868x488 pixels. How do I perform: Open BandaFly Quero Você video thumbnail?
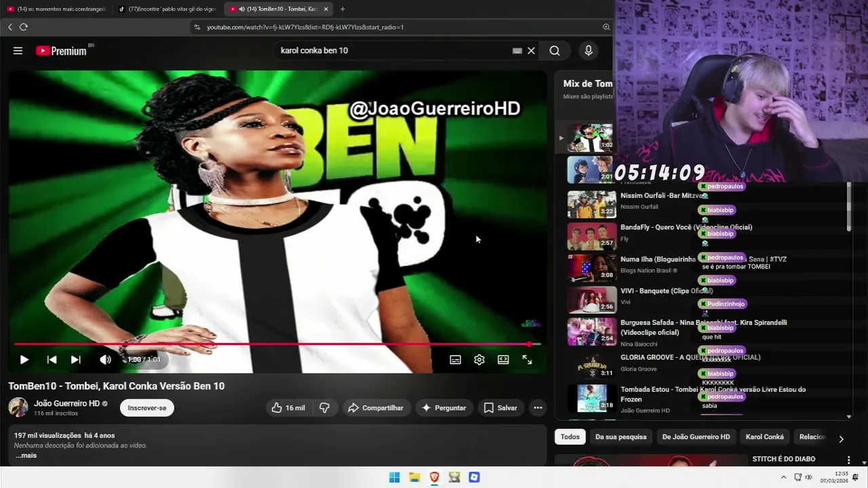(591, 236)
